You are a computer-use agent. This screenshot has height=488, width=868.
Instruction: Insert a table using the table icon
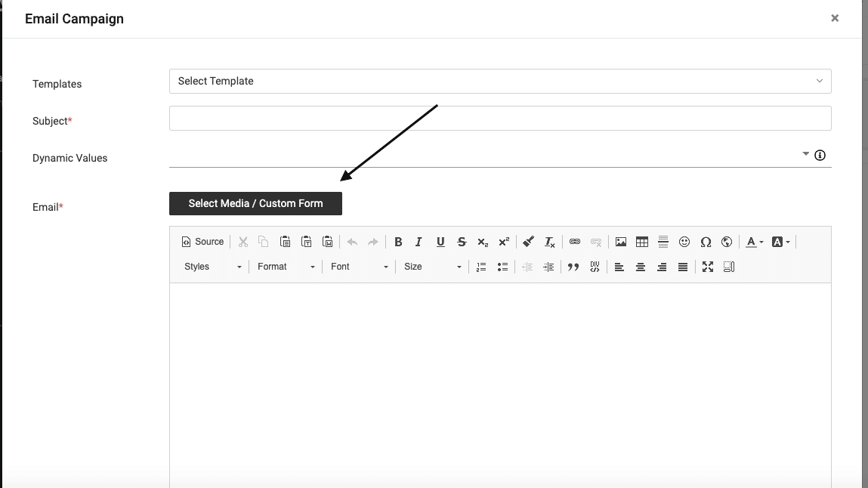tap(642, 242)
